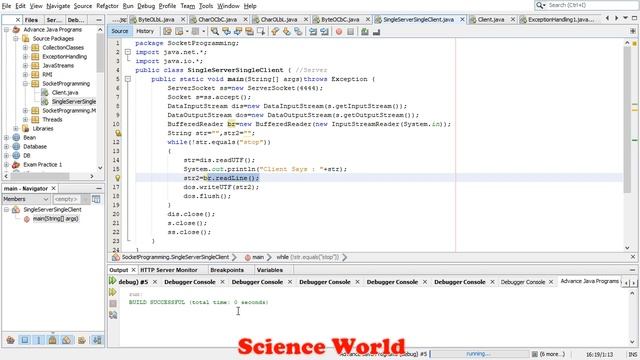Toggle Show Static Members filter in Navigator
Image resolution: width=640 pixels, height=360 pixels.
pos(39,340)
